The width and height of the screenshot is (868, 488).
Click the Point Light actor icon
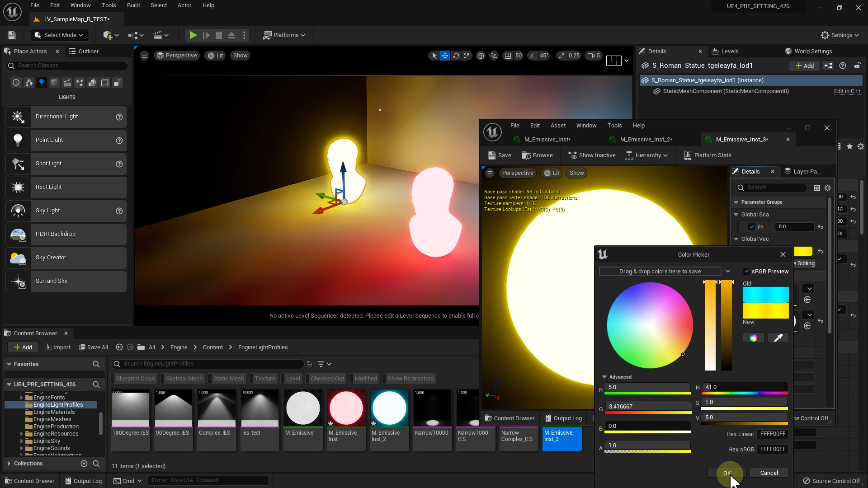18,140
